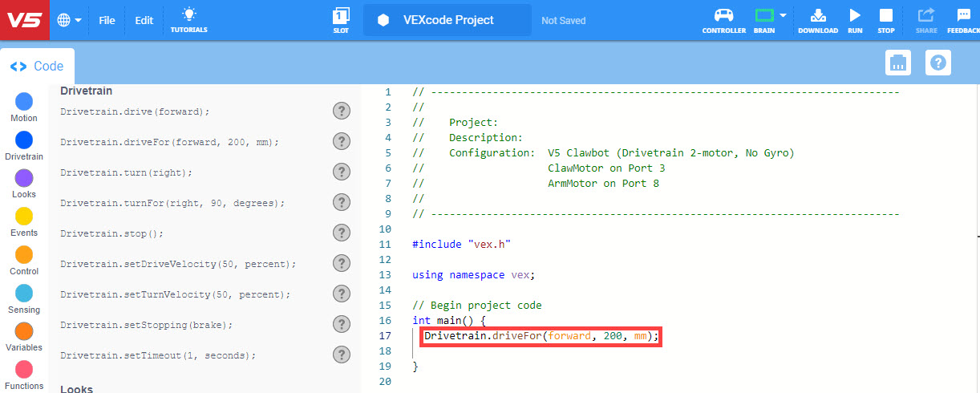
Task: Click the VEXcode Project name field
Action: [x=447, y=20]
